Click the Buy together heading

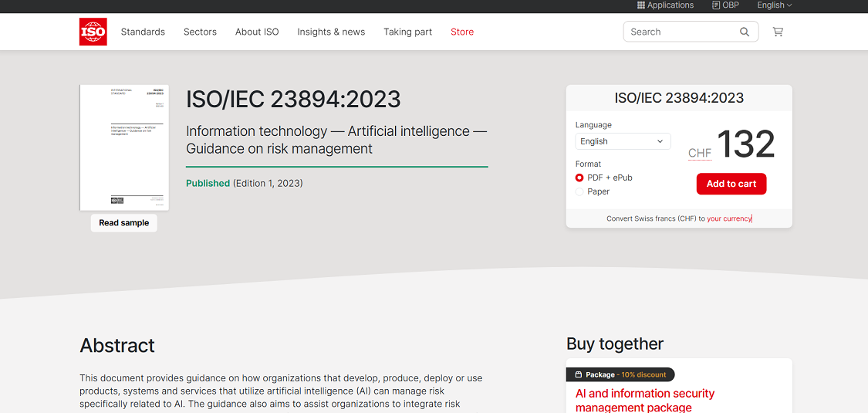pos(614,344)
